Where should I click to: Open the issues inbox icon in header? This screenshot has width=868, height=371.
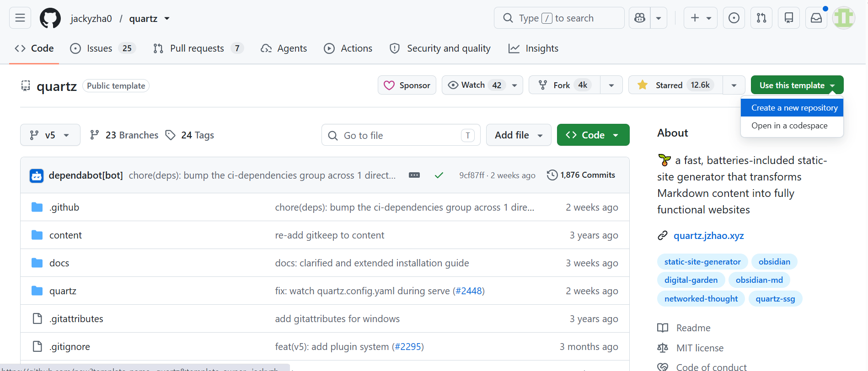[734, 18]
